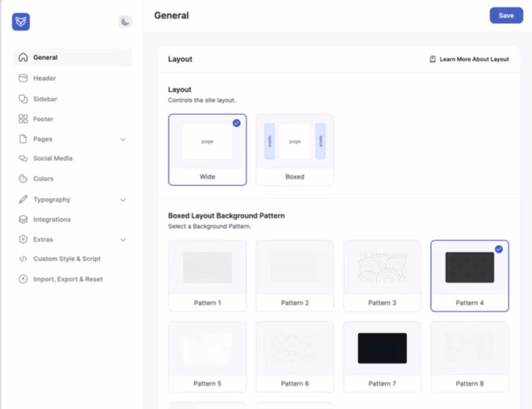
Task: Click the Typography pen icon
Action: [x=23, y=200]
